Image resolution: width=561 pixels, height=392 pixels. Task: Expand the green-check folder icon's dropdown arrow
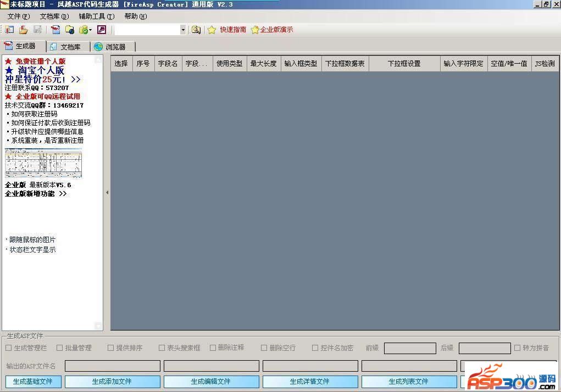coord(91,30)
